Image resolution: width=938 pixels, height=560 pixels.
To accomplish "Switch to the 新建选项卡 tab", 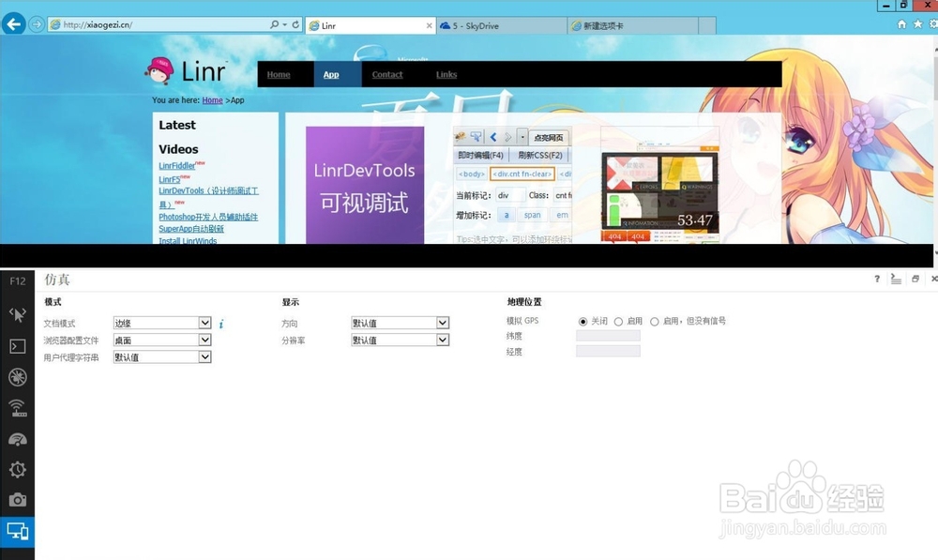I will [632, 25].
